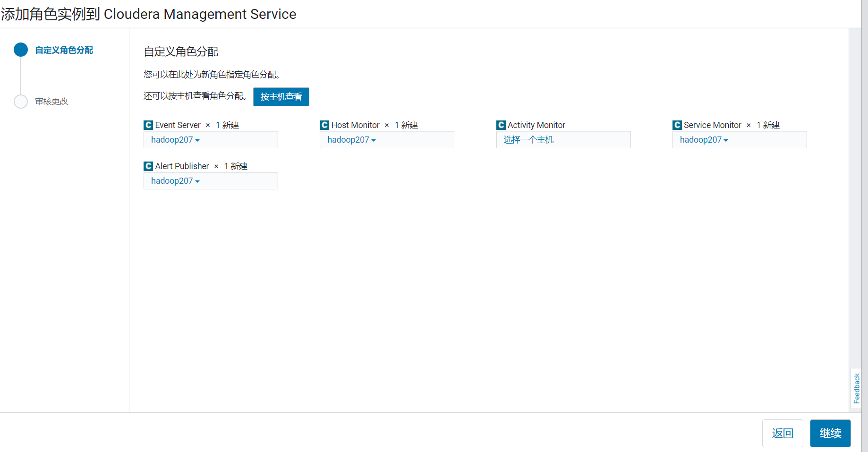Open the Alert Publisher host dropdown

(x=211, y=181)
